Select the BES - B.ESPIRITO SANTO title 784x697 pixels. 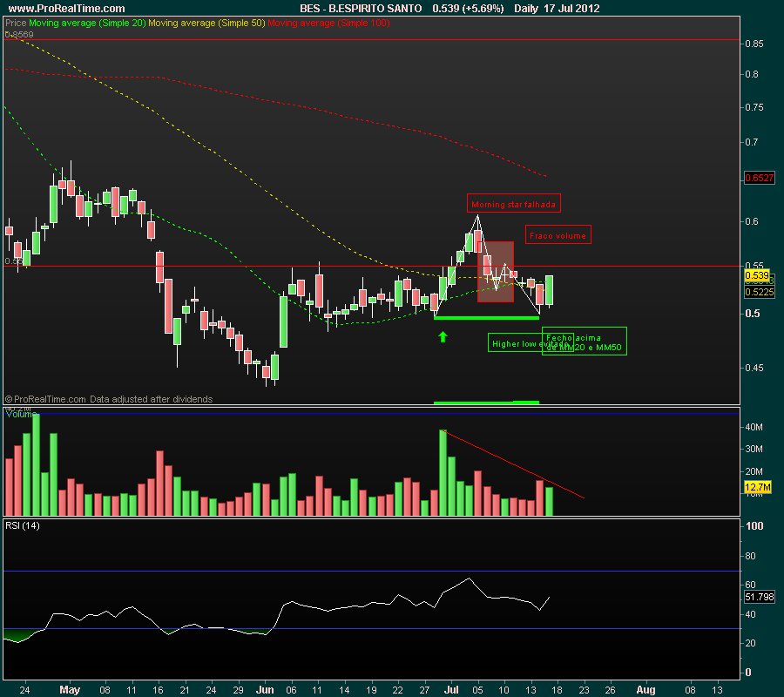[361, 9]
